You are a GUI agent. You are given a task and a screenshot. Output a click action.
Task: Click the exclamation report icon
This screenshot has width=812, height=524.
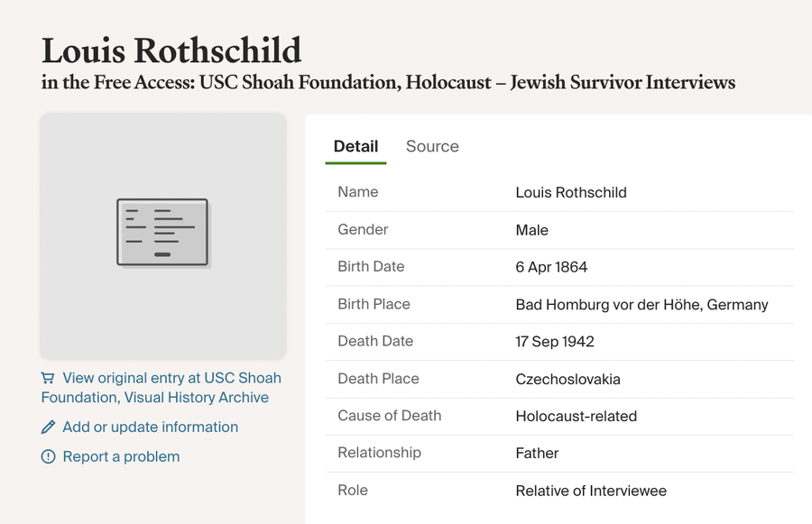click(x=48, y=456)
